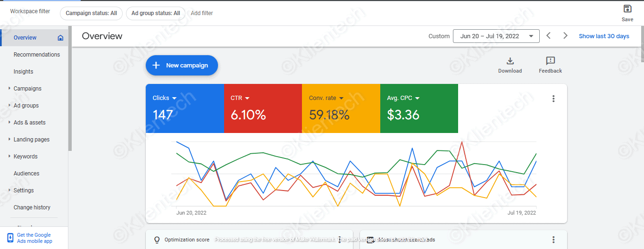This screenshot has height=249, width=644.
Task: Click the Save icon in top bar
Action: coord(627,9)
